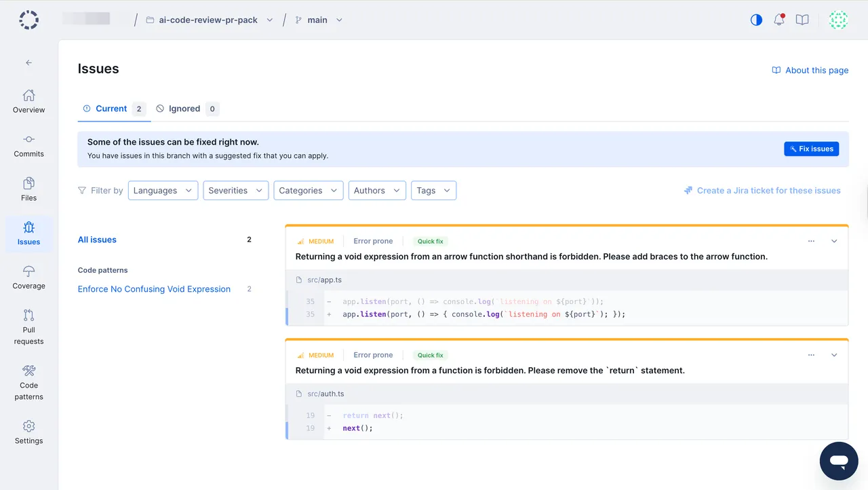Open the Files section
The height and width of the screenshot is (490, 868).
pyautogui.click(x=28, y=189)
